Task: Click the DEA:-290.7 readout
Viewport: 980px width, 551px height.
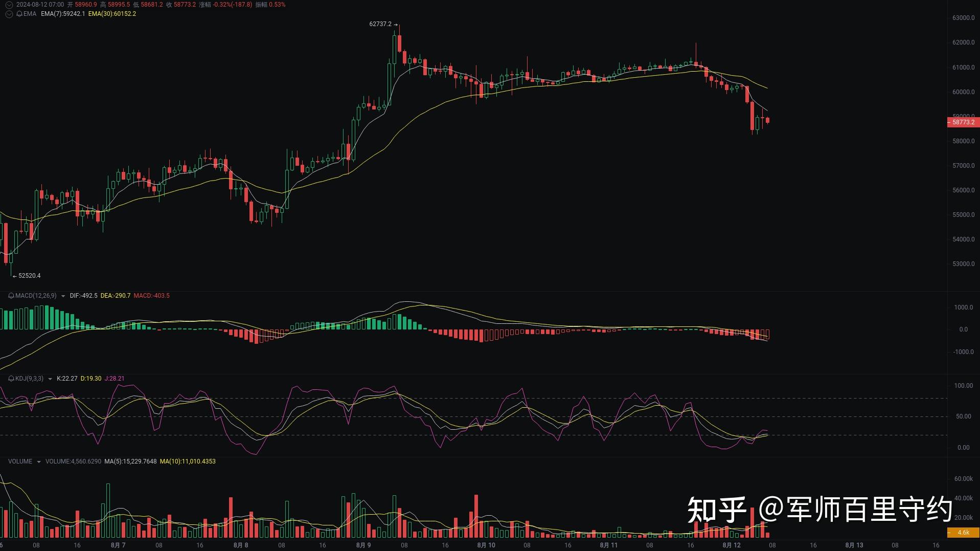Action: (116, 296)
